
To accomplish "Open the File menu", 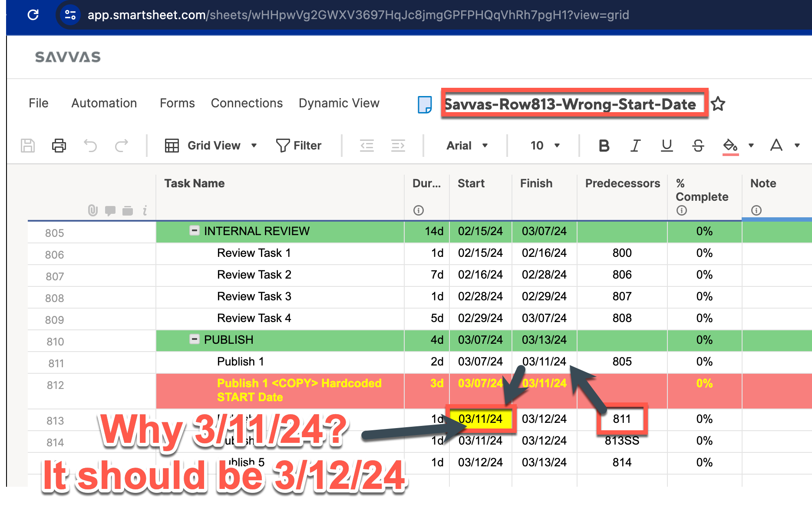I will point(39,103).
